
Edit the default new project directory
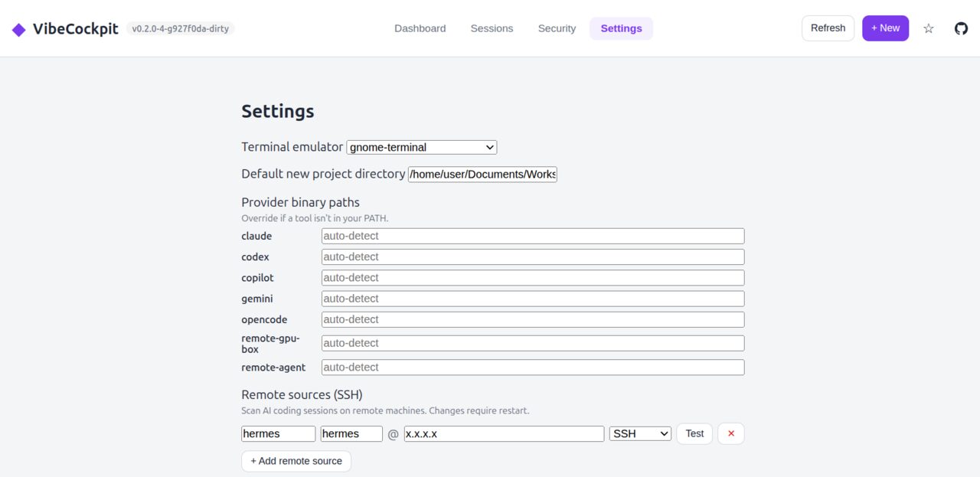pyautogui.click(x=482, y=174)
